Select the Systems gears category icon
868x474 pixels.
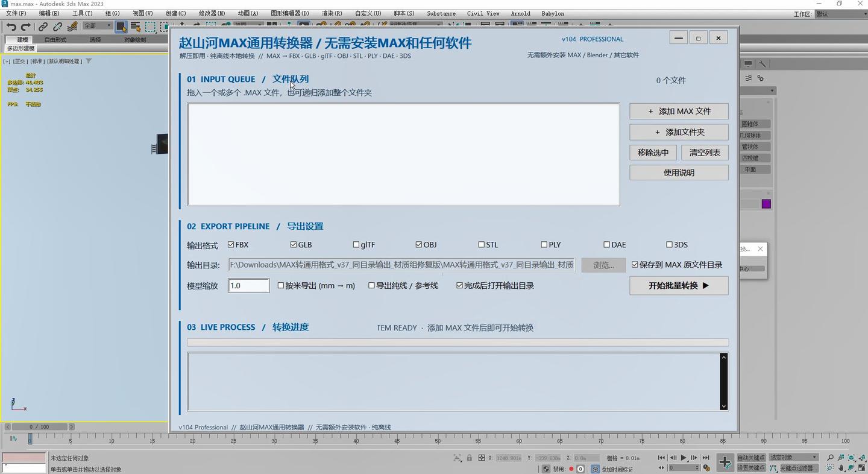click(761, 78)
